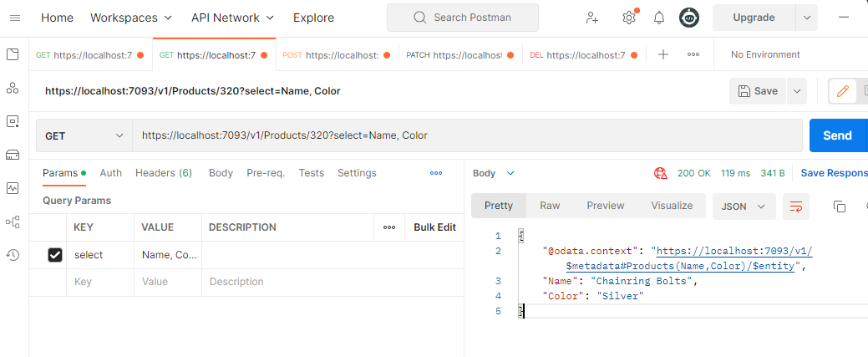Click Save Response link
This screenshot has width=868, height=357.
[835, 173]
